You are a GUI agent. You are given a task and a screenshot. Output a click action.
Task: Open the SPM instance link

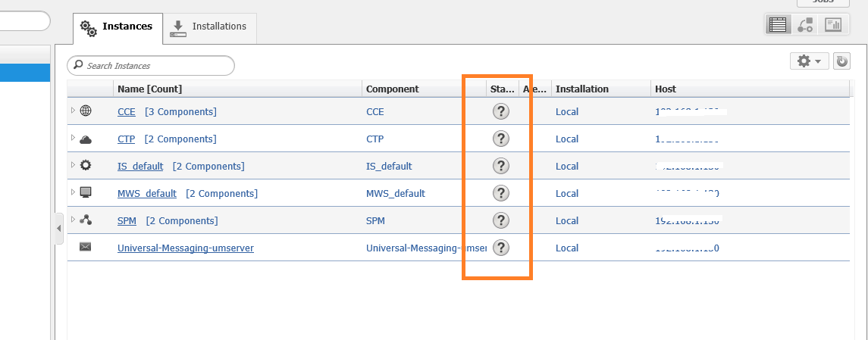(x=127, y=220)
